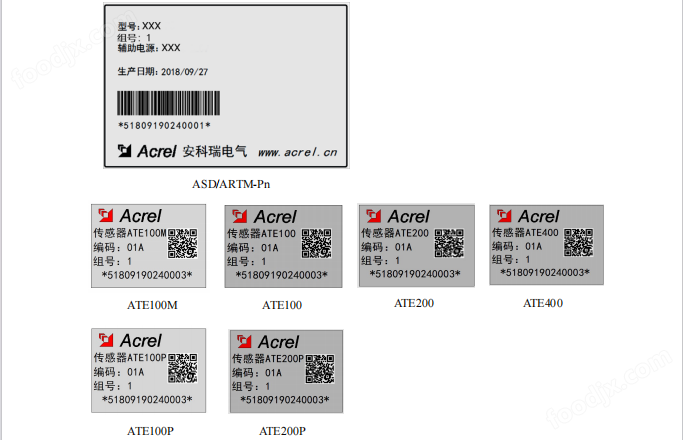Click the ATE100M caption below the label
The width and height of the screenshot is (683, 440).
click(x=152, y=304)
